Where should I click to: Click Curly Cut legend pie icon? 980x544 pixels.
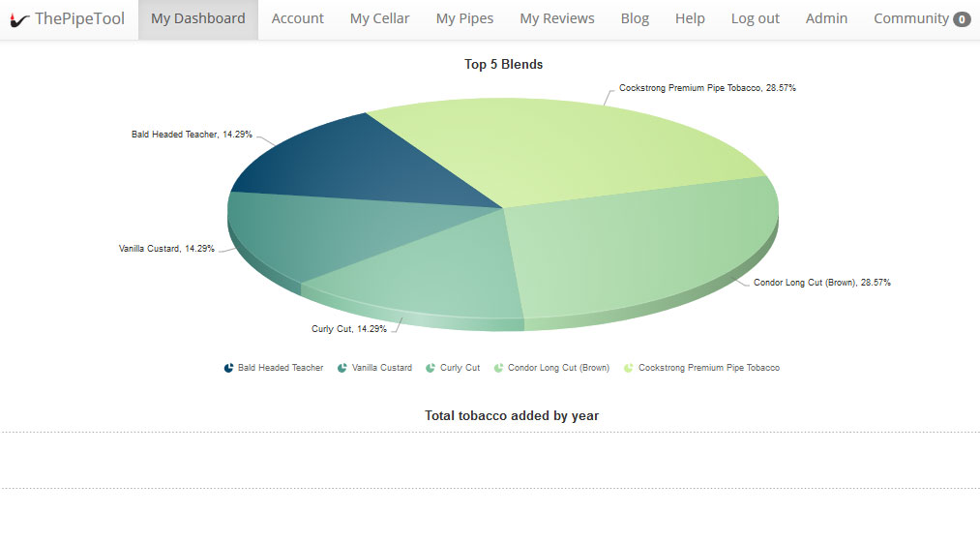click(x=431, y=368)
